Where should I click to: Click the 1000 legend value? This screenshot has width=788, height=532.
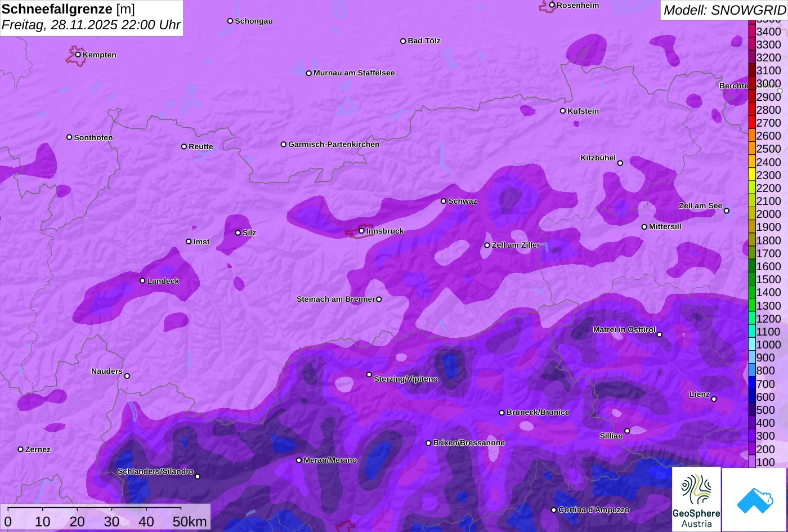(x=769, y=345)
